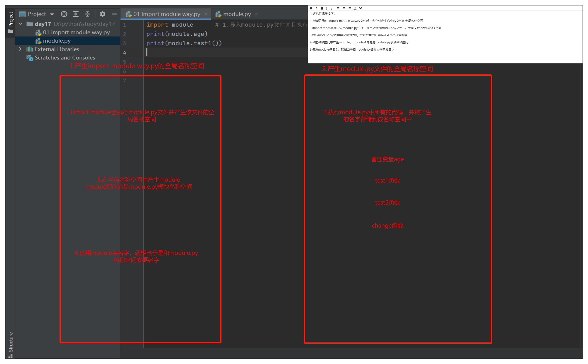Click the clear formatting icon
Screen dimensions: 588x364
pos(355,8)
